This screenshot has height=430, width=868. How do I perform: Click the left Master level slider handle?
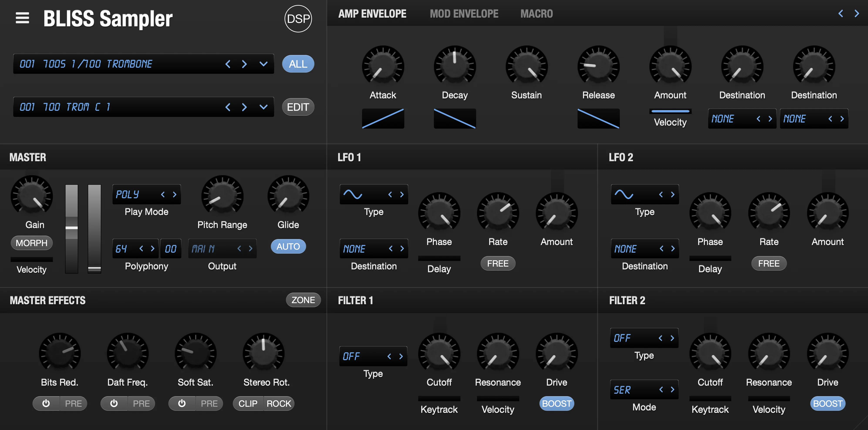point(71,228)
